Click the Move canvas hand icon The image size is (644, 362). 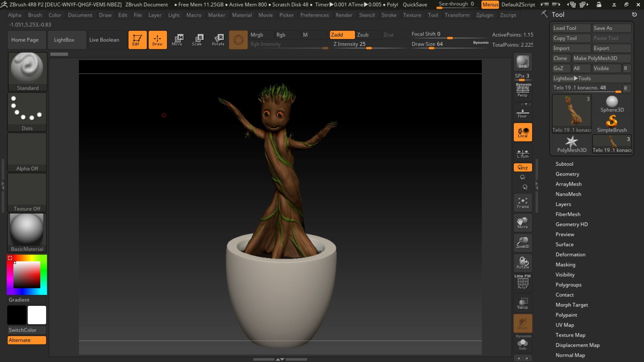pos(522,223)
